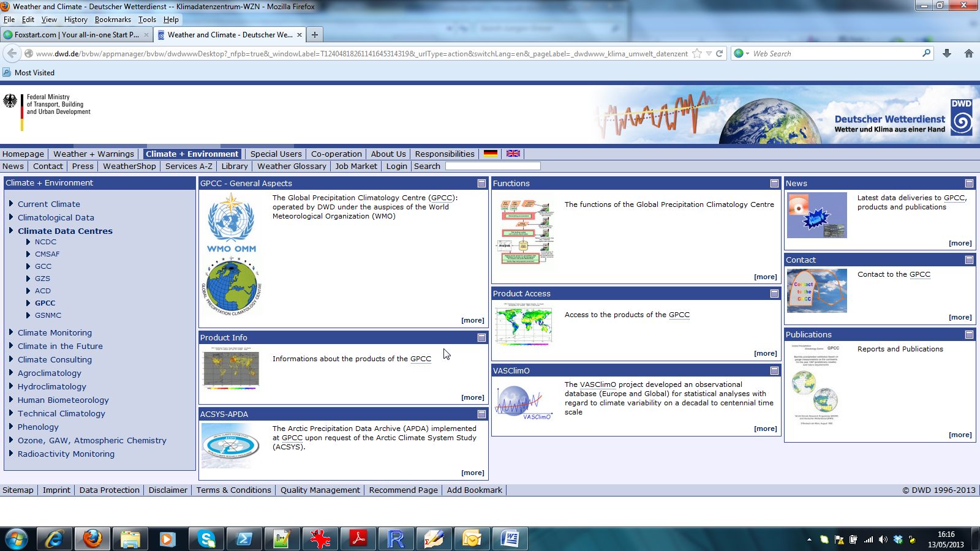Click the precipitation world map thumbnail

[524, 324]
